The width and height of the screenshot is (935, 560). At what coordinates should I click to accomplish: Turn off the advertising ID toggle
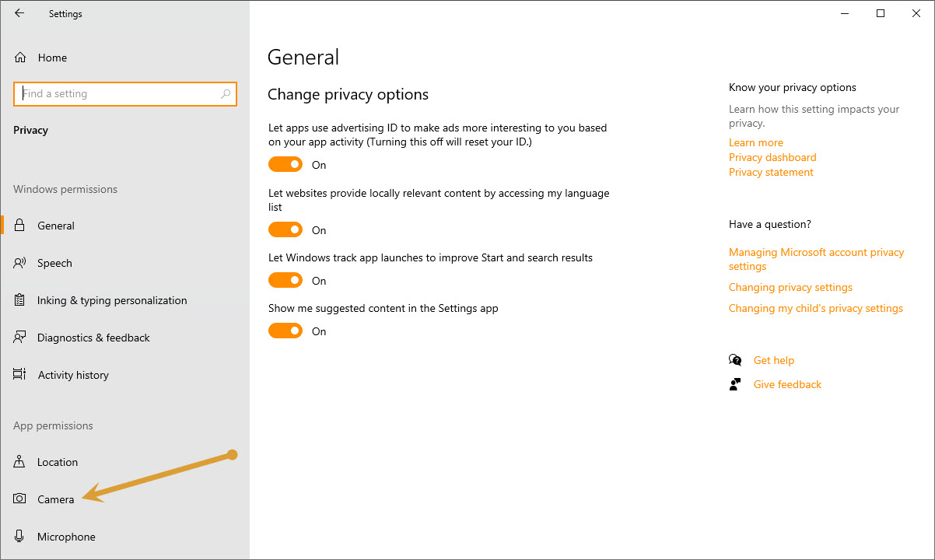coord(285,165)
